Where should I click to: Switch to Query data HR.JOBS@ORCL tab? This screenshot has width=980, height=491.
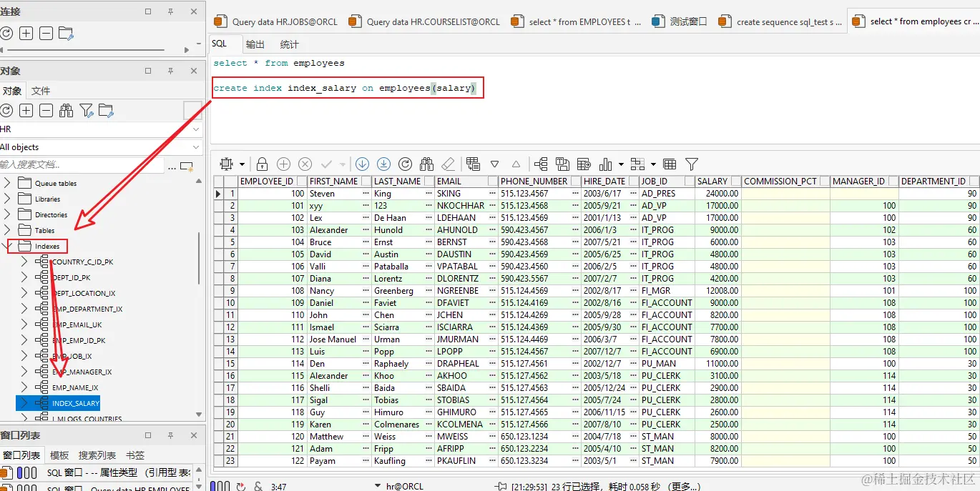pyautogui.click(x=276, y=22)
